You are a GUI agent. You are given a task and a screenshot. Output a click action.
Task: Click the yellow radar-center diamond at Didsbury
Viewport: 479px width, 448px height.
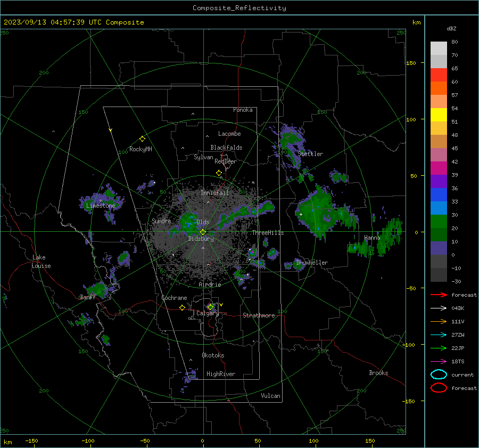[x=203, y=232]
